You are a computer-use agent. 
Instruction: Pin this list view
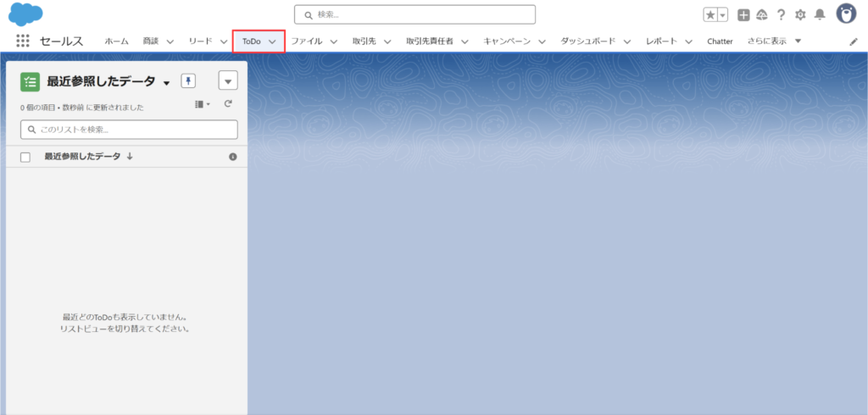[x=188, y=81]
